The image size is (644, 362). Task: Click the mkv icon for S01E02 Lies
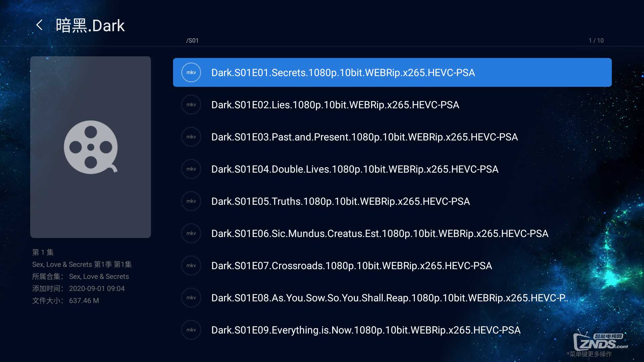[191, 105]
